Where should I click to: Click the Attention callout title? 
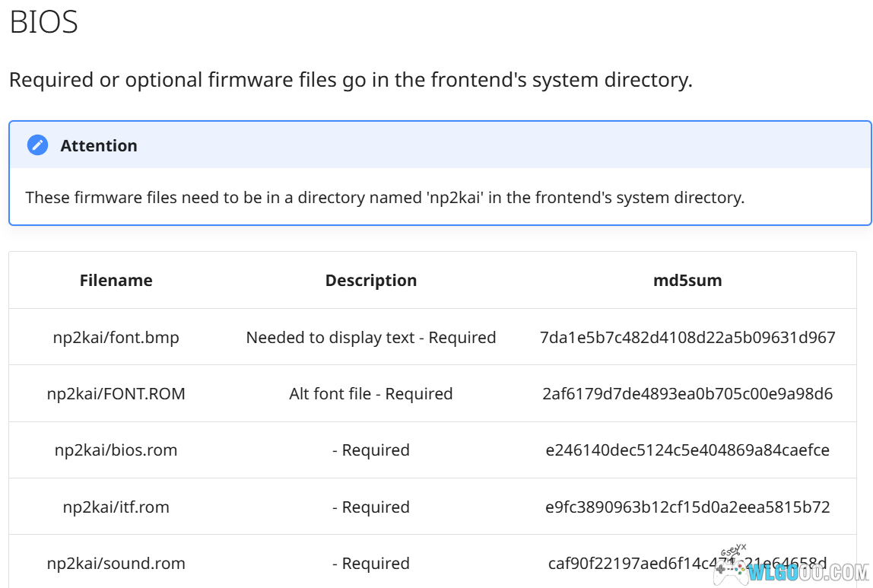click(x=99, y=145)
